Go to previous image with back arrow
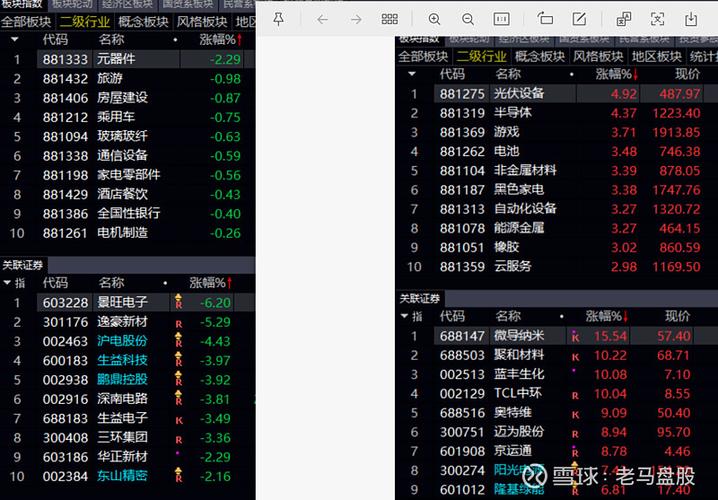 coord(322,19)
